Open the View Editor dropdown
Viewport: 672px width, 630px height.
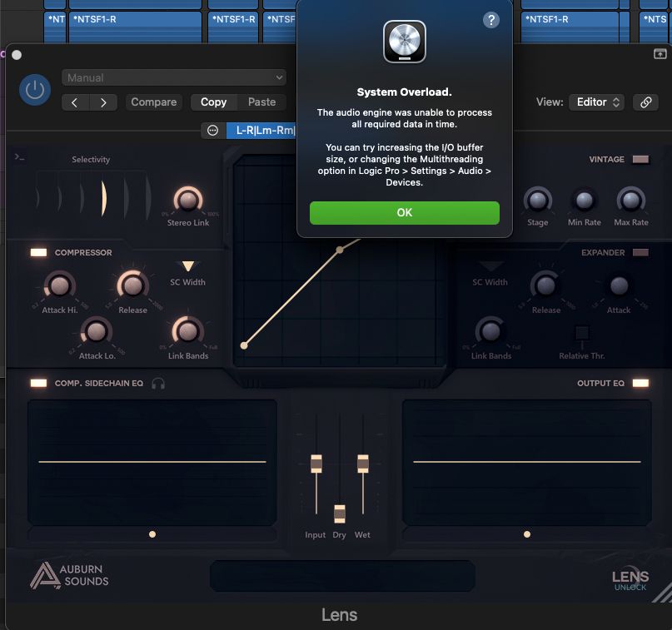[597, 102]
